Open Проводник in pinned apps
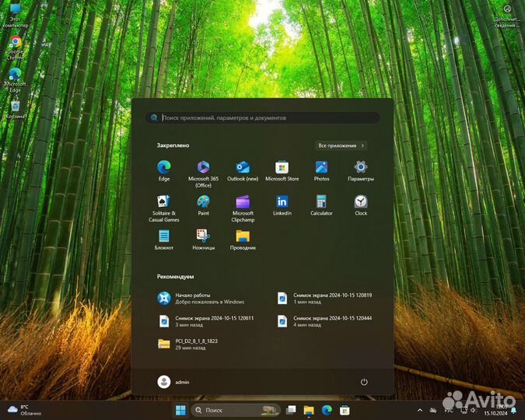 click(243, 240)
